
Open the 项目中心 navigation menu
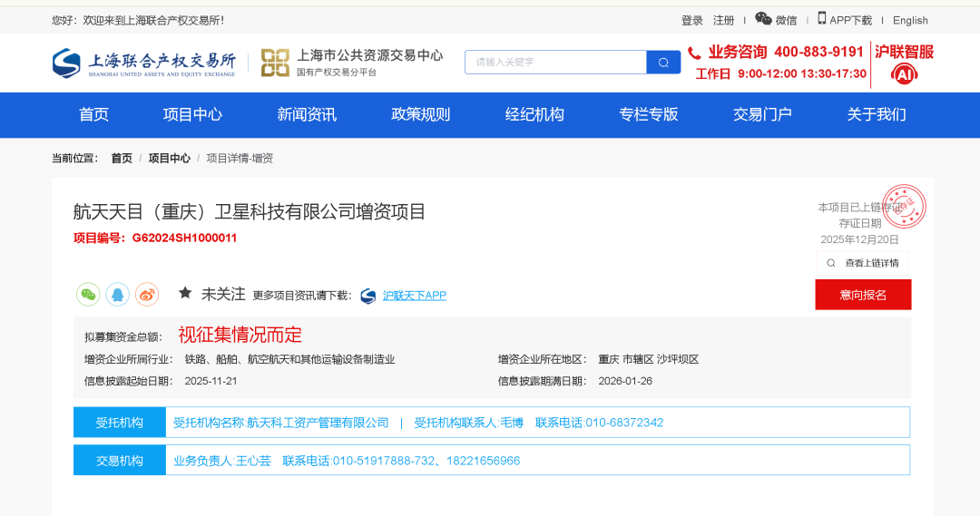coord(192,115)
